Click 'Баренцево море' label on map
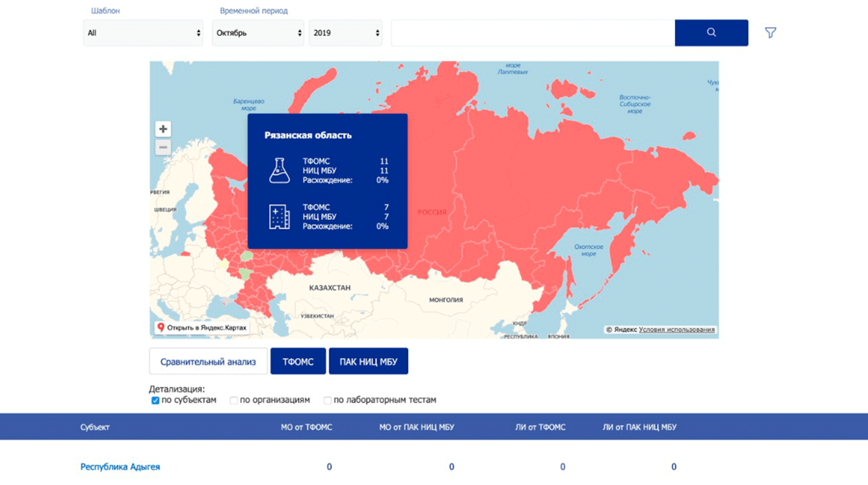868x485 pixels. [x=249, y=105]
